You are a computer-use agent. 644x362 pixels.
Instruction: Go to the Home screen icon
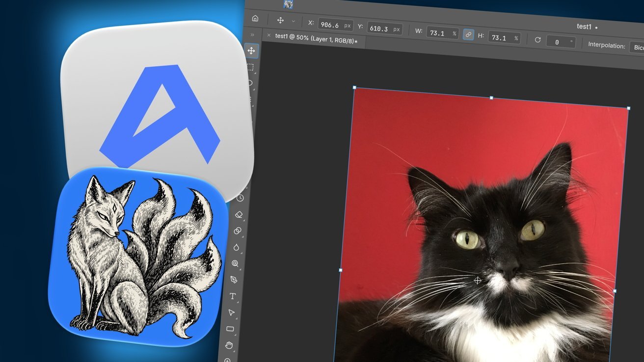point(255,18)
